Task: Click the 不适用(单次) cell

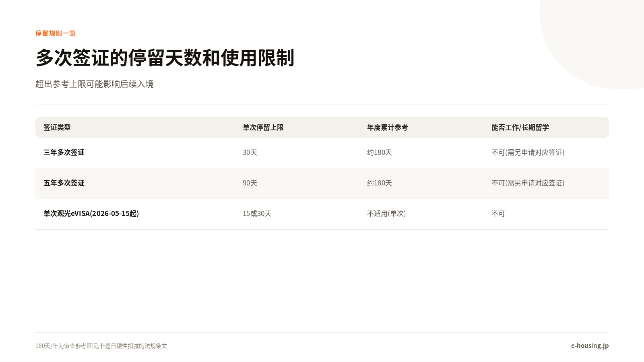Action: click(386, 214)
